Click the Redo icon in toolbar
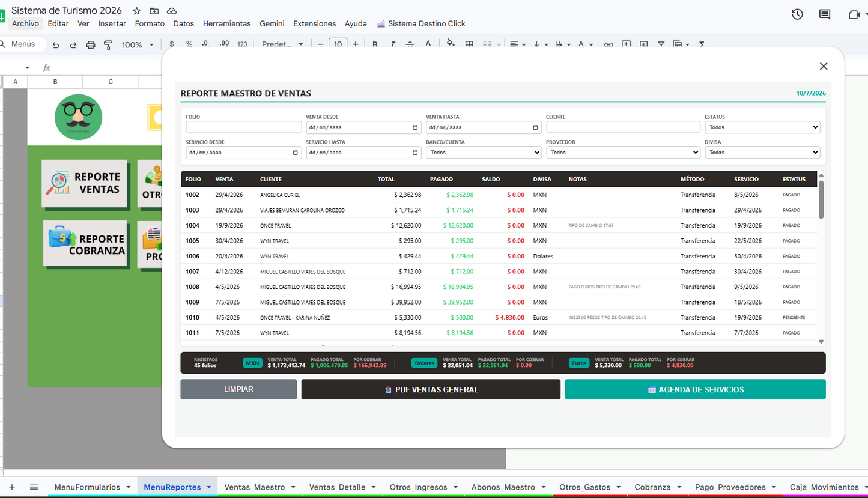868x498 pixels. (73, 44)
